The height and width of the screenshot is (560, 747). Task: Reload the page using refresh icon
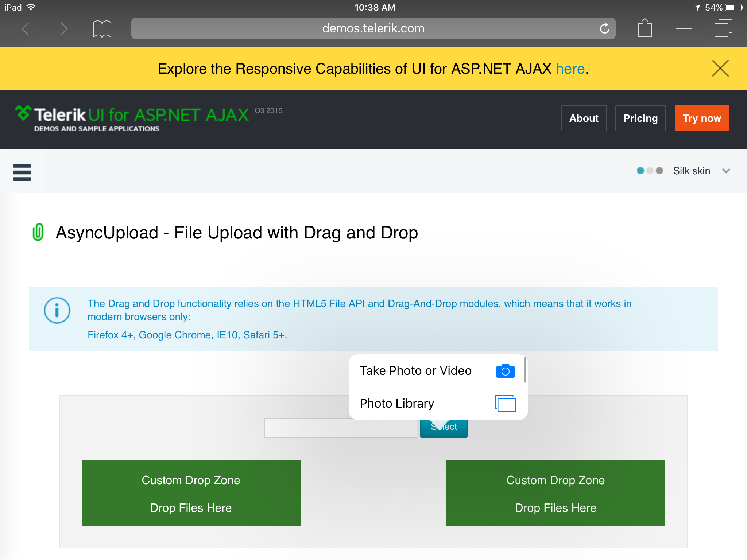tap(604, 28)
